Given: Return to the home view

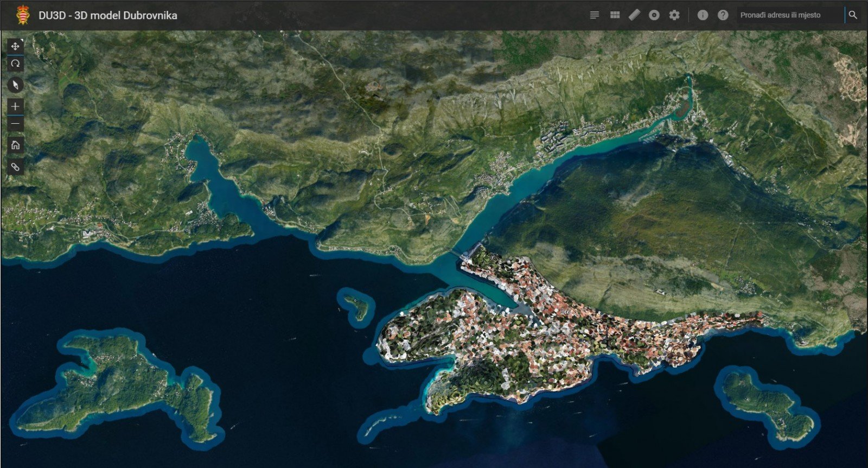Looking at the screenshot, I should 15,145.
